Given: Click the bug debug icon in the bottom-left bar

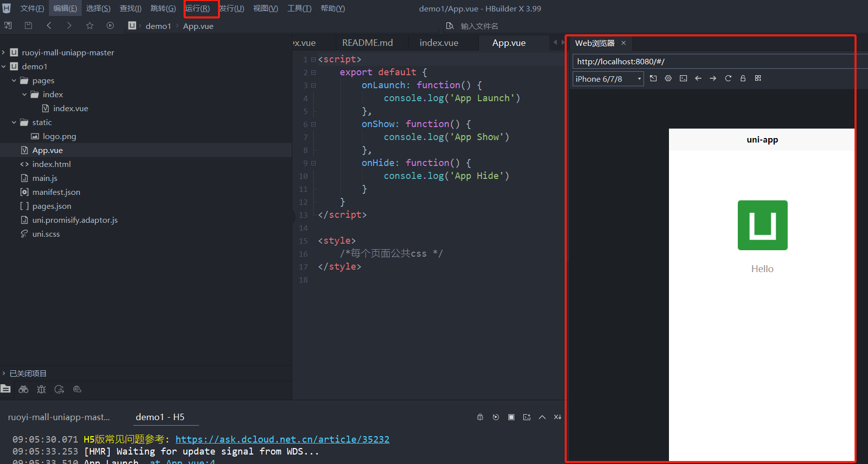Looking at the screenshot, I should tap(41, 389).
